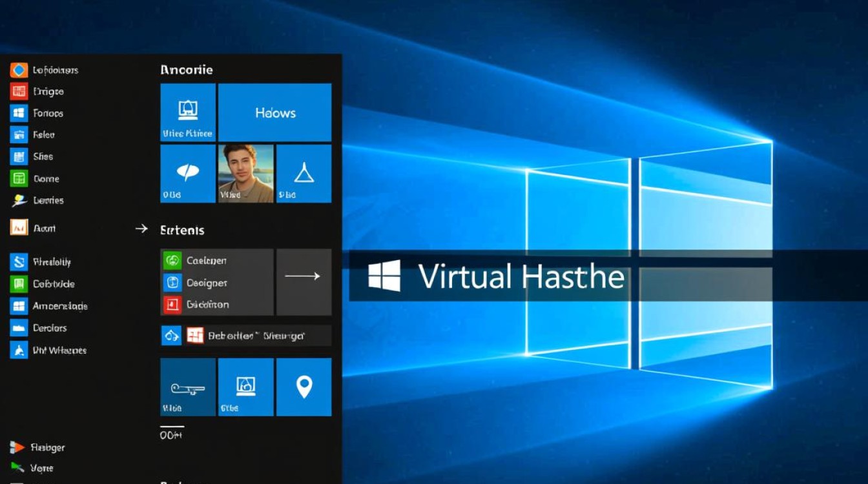This screenshot has height=484, width=868.
Task: Click the Virtual Hasthe banner
Action: pos(521,277)
